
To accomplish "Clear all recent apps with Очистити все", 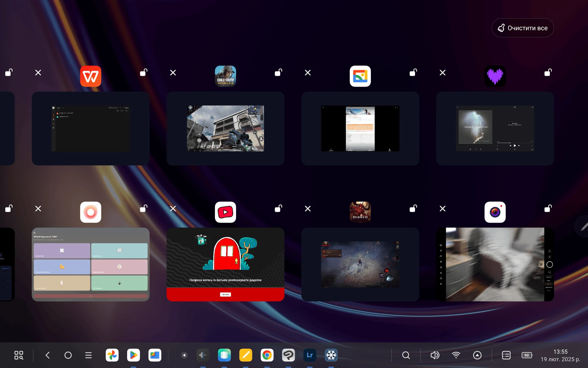I will (522, 28).
